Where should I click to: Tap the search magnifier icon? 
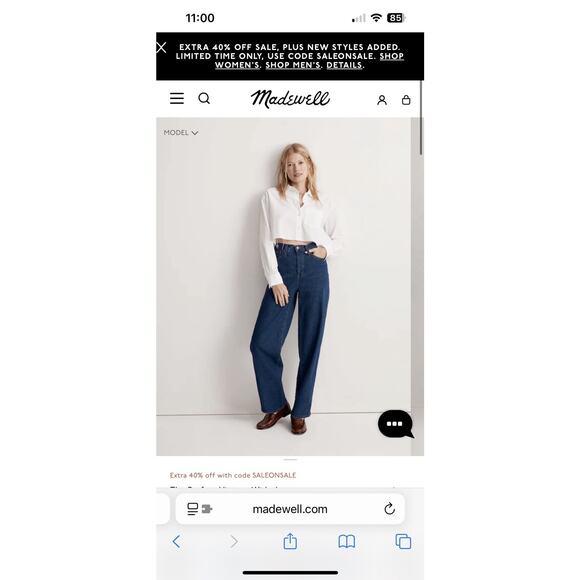click(x=204, y=98)
